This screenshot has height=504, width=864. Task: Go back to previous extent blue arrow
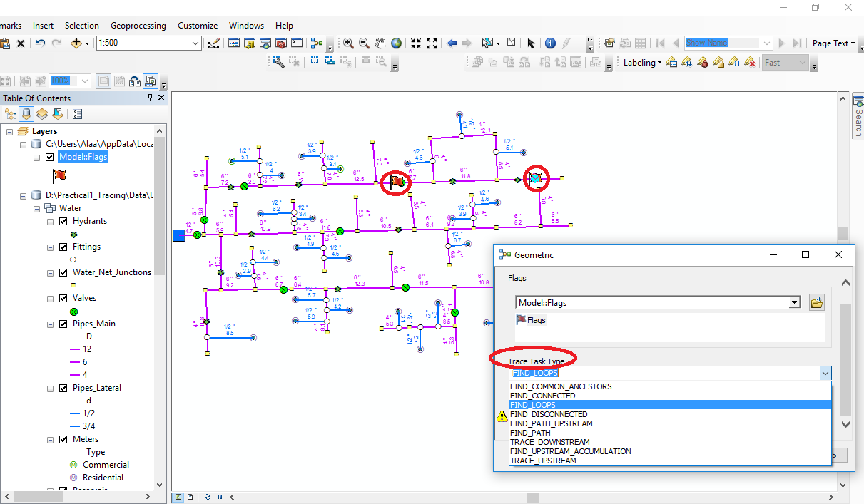(x=452, y=43)
